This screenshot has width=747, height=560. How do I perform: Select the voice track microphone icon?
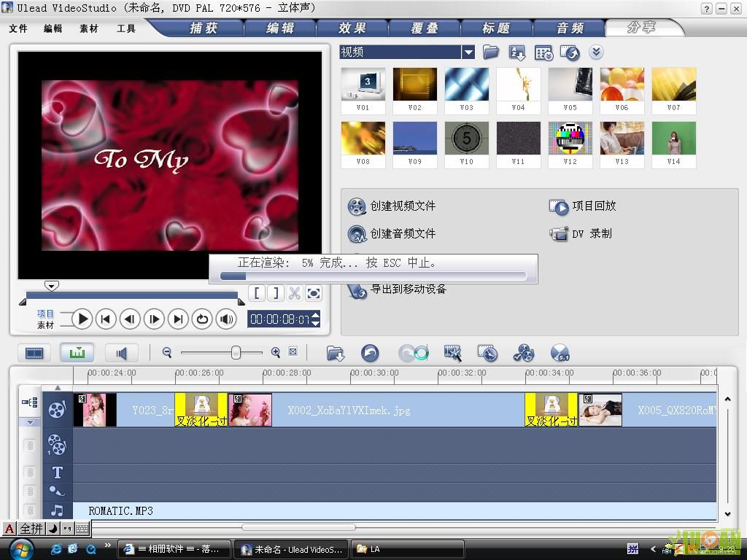pyautogui.click(x=57, y=491)
